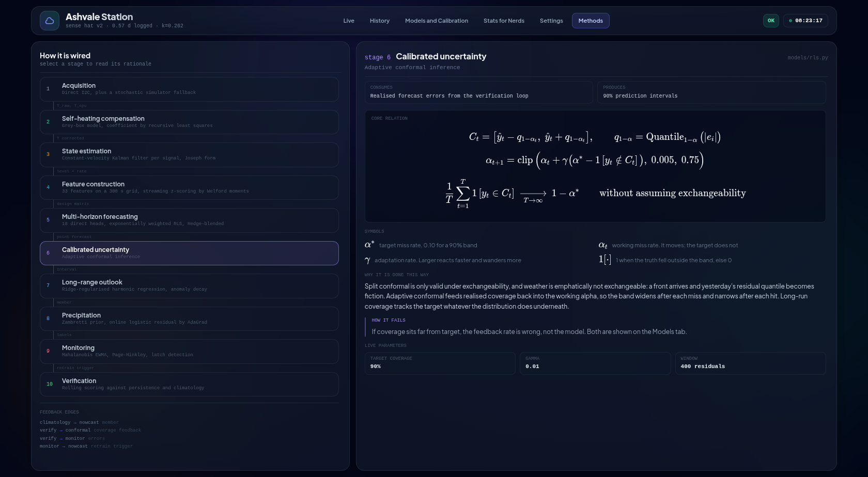Click the 08:23:17 clock indicator
The width and height of the screenshot is (868, 477).
[806, 21]
